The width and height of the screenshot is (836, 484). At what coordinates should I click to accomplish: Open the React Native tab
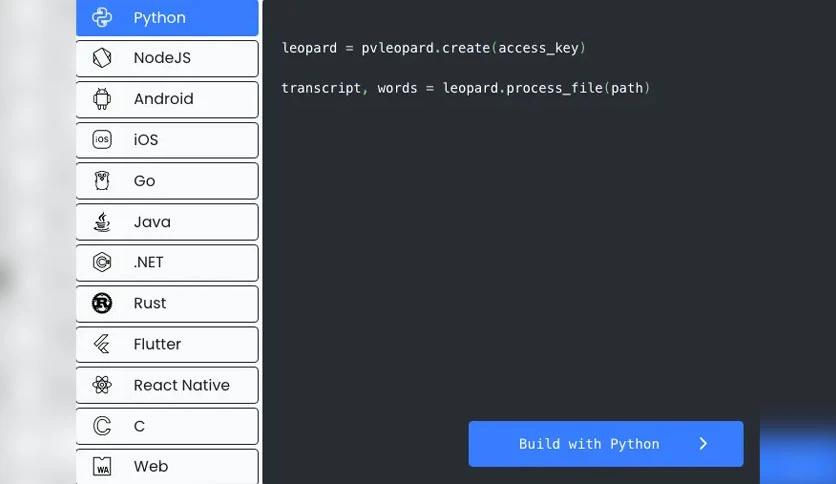(167, 385)
